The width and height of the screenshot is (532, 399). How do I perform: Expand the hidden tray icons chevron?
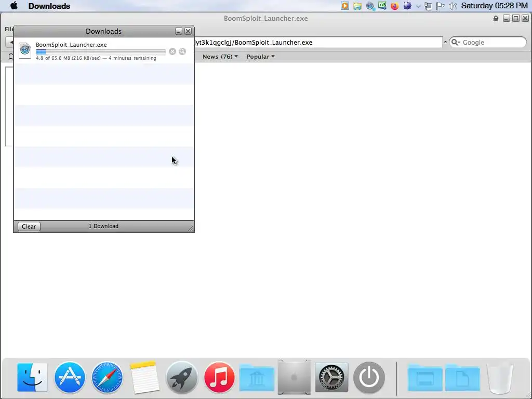(418, 6)
